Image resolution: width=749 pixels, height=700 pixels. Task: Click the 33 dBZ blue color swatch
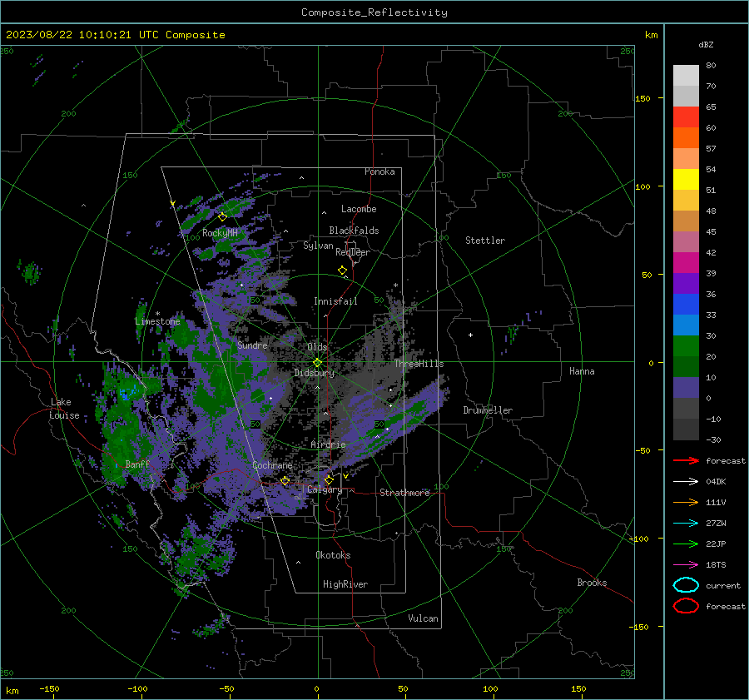(x=686, y=325)
